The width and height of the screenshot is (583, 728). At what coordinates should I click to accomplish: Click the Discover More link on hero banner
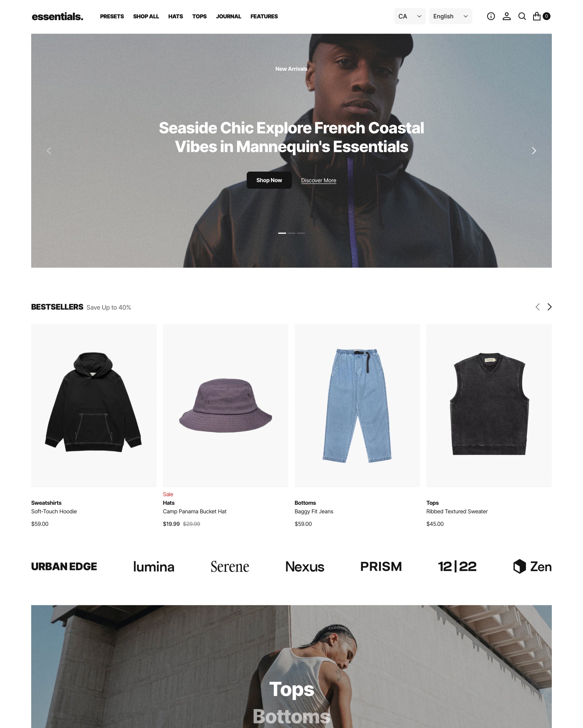click(318, 180)
